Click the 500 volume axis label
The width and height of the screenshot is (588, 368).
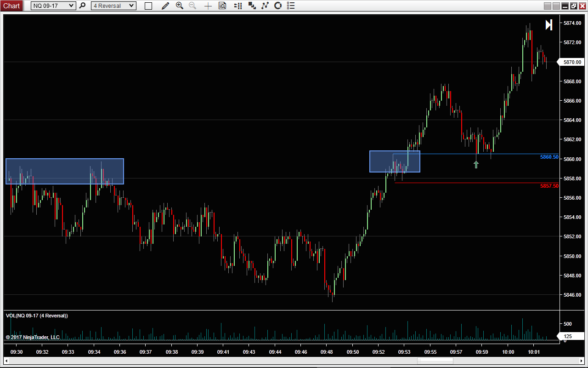point(568,324)
